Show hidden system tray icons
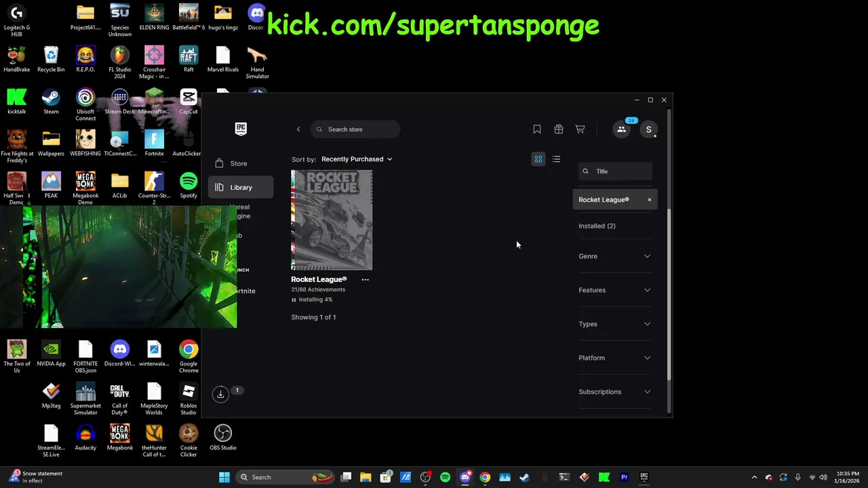The width and height of the screenshot is (868, 488). pos(754,477)
